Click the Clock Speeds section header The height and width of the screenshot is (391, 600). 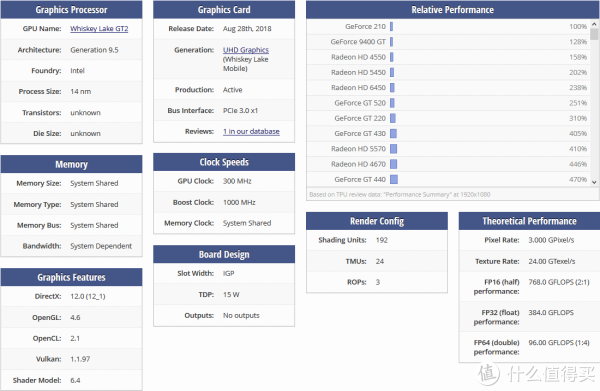pos(224,162)
